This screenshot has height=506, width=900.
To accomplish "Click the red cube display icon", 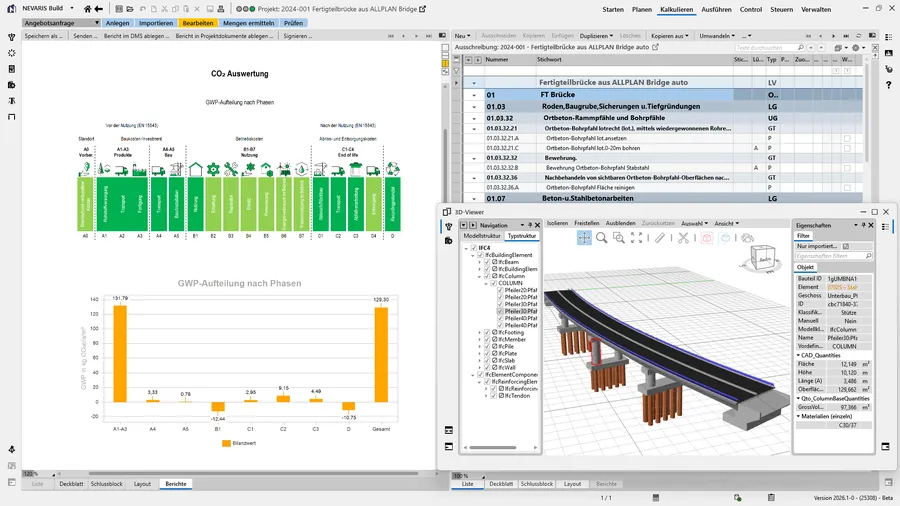I will point(707,238).
